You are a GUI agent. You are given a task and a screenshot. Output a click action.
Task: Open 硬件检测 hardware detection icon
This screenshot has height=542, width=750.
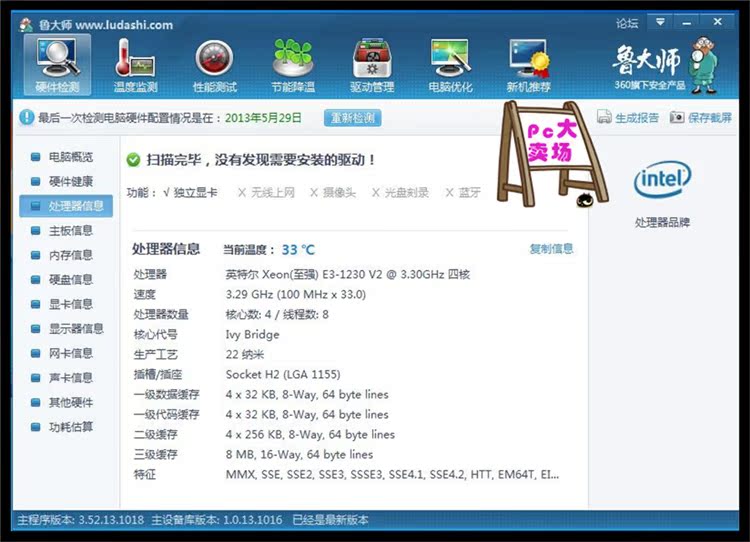pyautogui.click(x=57, y=65)
